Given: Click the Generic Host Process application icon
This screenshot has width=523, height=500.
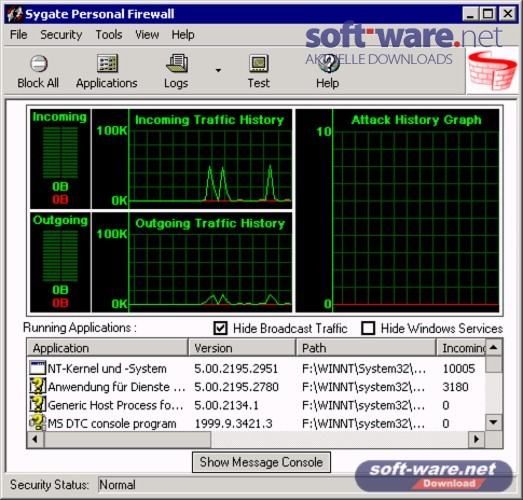Looking at the screenshot, I should pyautogui.click(x=37, y=404).
